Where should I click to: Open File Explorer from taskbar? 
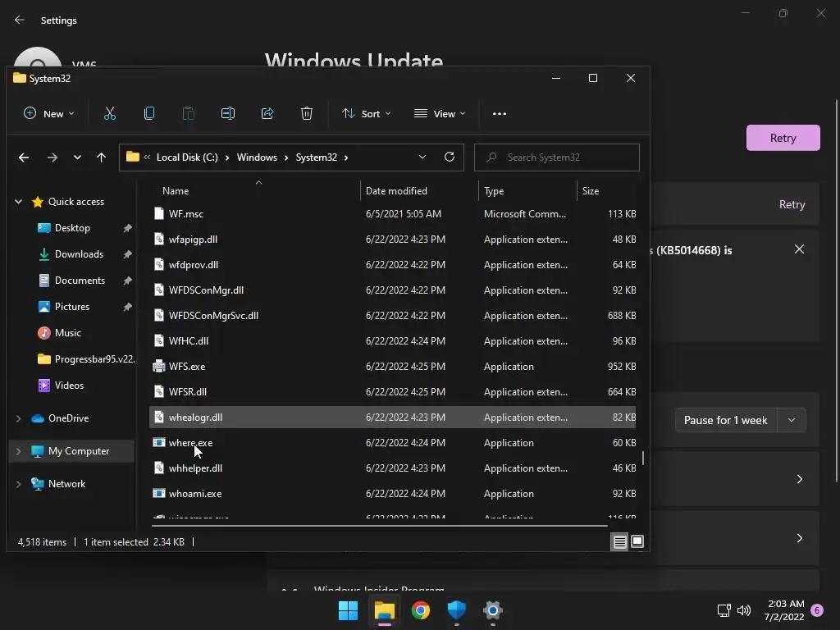(384, 610)
